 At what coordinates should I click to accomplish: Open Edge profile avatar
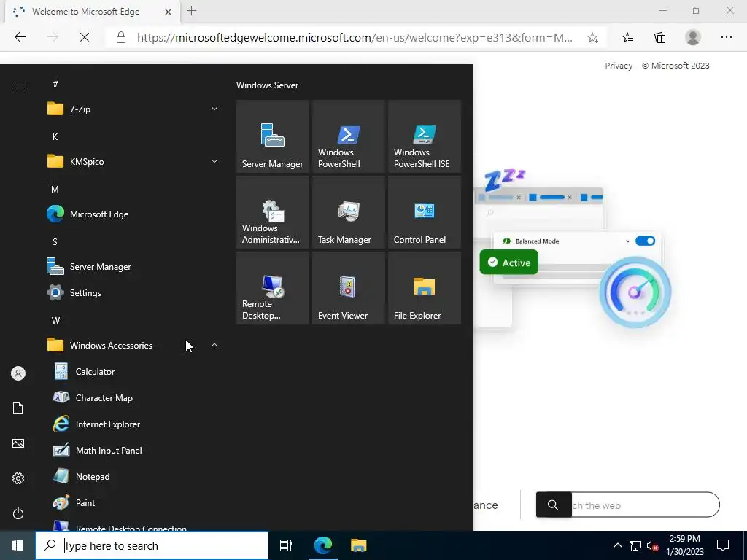(x=693, y=37)
